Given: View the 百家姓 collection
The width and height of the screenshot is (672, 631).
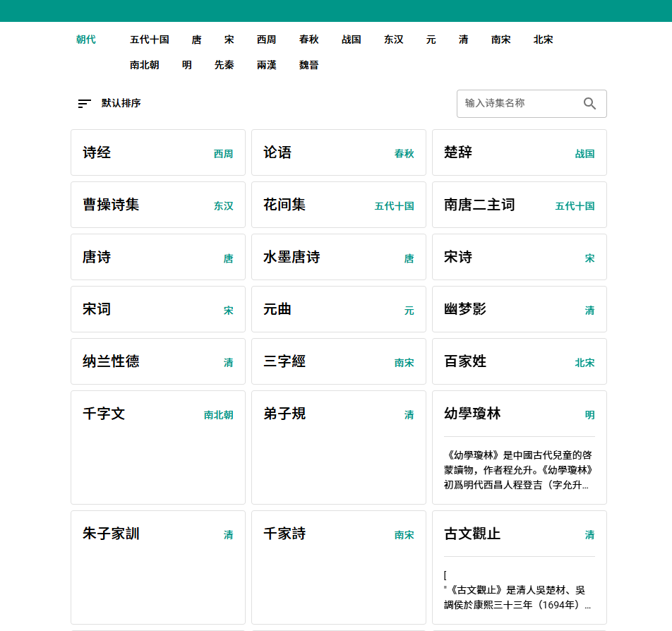Looking at the screenshot, I should [520, 362].
